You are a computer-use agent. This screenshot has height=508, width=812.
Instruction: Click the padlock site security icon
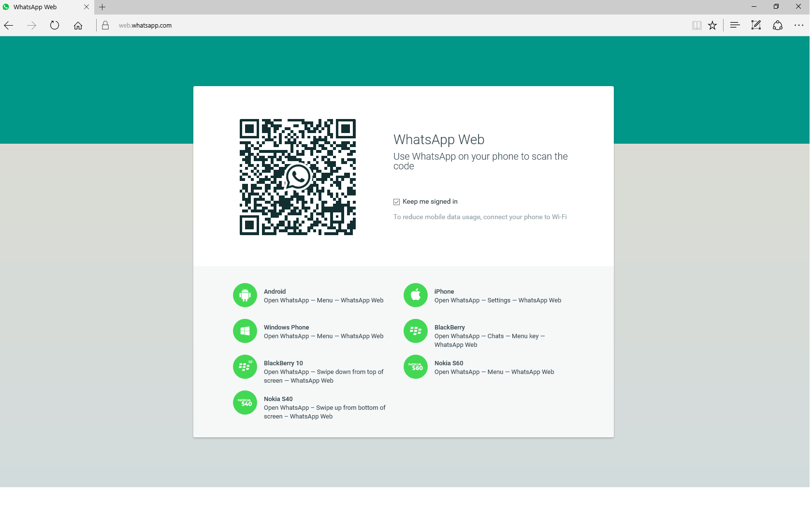click(105, 25)
